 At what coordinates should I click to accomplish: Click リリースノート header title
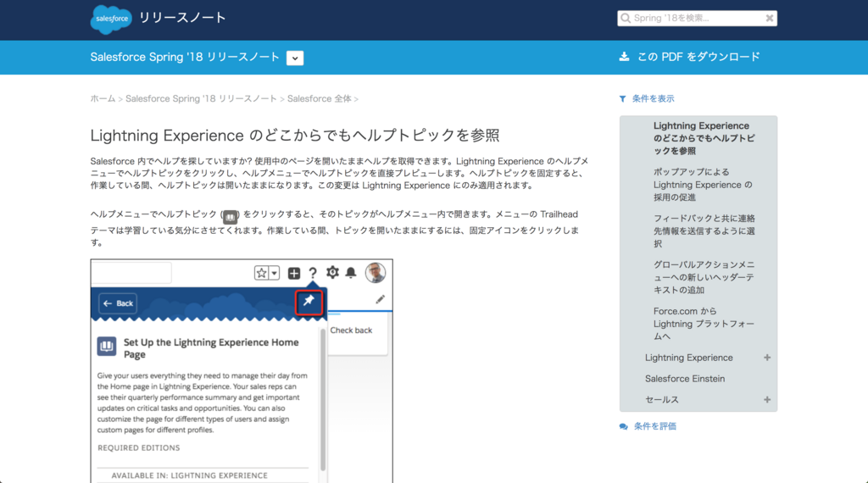183,19
